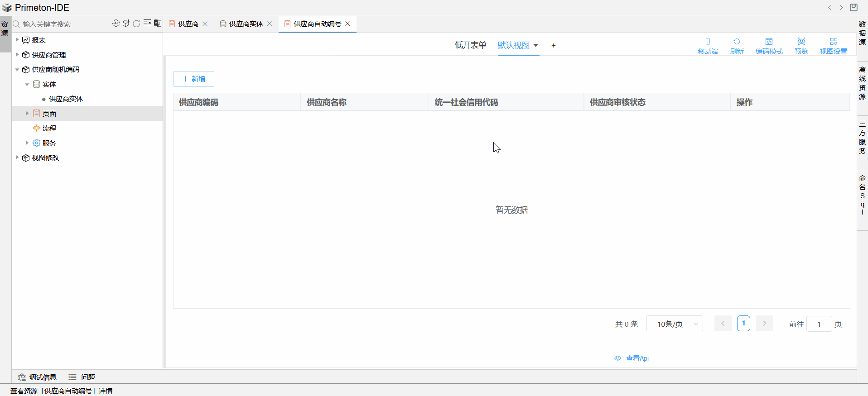Open 预览 preview of the page
Image resolution: width=868 pixels, height=396 pixels.
click(801, 46)
